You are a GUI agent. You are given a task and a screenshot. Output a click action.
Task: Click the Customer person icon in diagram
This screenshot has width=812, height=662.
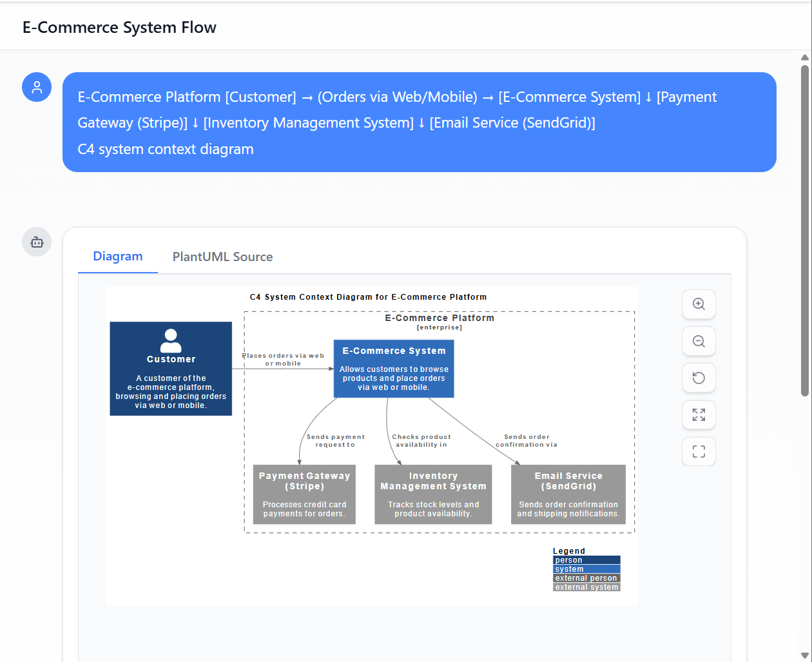click(171, 340)
